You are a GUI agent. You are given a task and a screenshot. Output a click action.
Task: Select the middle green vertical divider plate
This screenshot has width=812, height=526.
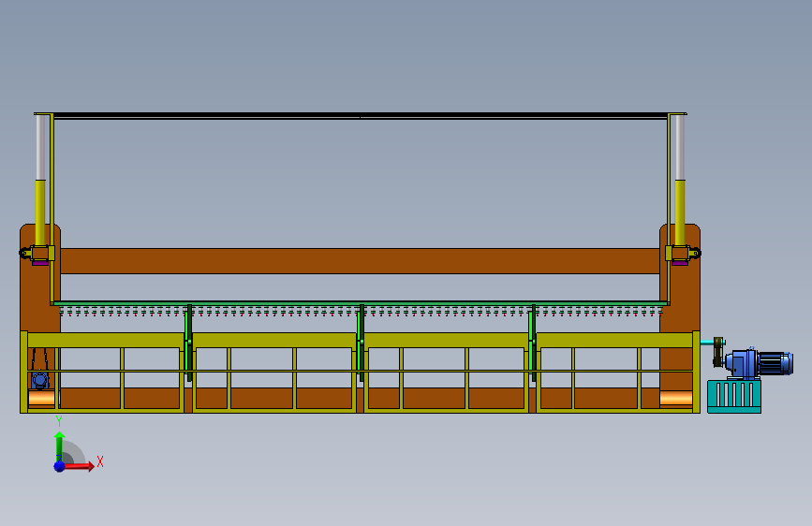pos(361,343)
